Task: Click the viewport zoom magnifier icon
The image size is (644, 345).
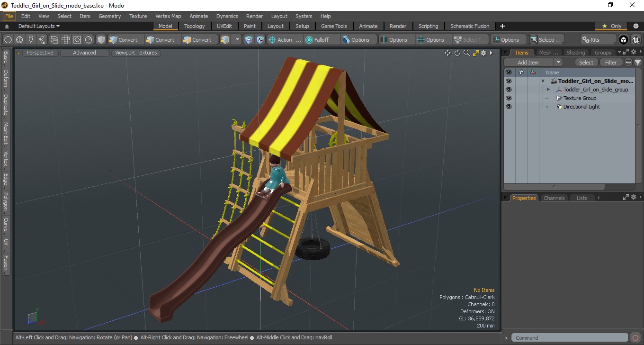Action: pos(466,53)
